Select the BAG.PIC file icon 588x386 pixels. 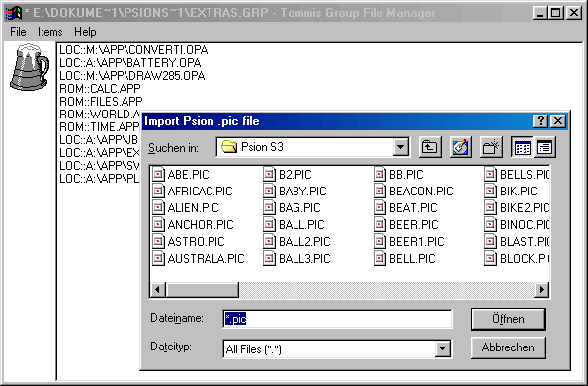[x=269, y=207]
